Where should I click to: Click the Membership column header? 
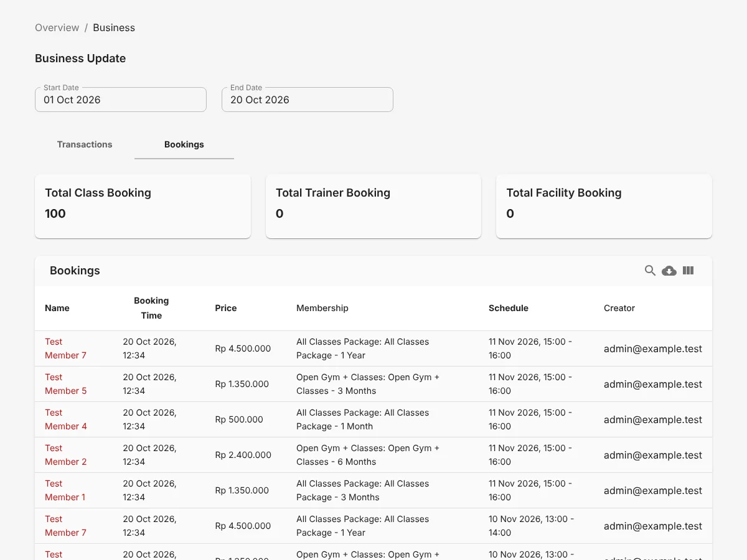point(322,308)
